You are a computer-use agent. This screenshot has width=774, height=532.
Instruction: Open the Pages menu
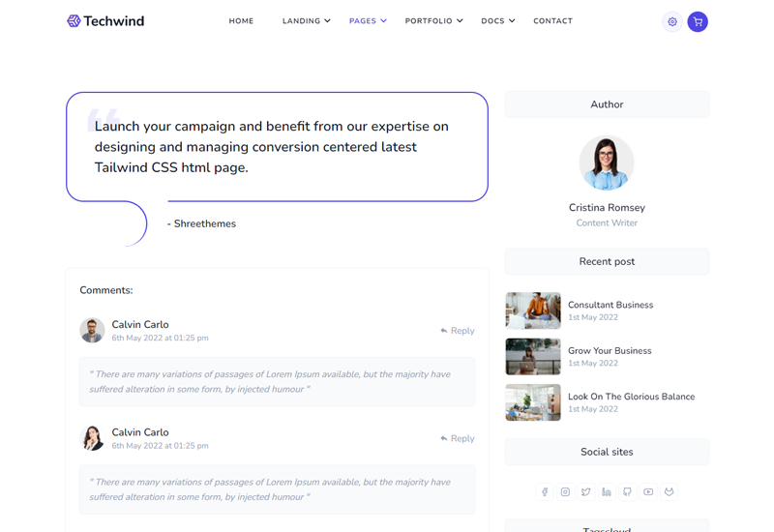[368, 20]
